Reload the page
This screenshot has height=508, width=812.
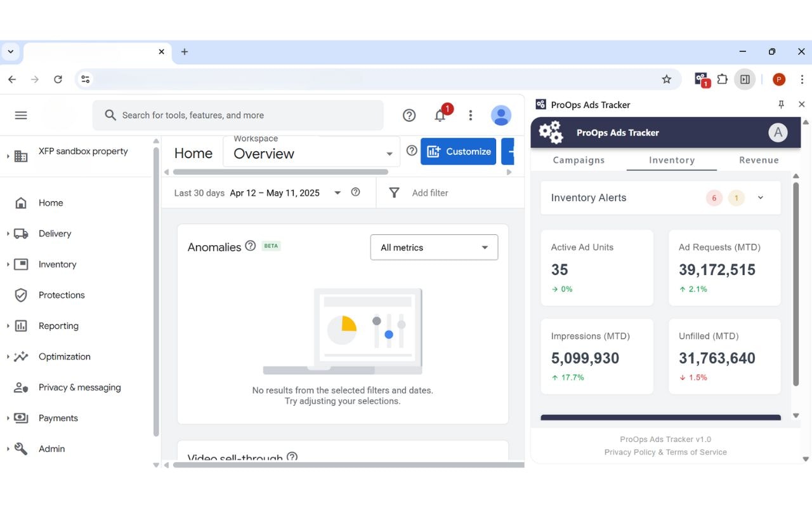(58, 79)
